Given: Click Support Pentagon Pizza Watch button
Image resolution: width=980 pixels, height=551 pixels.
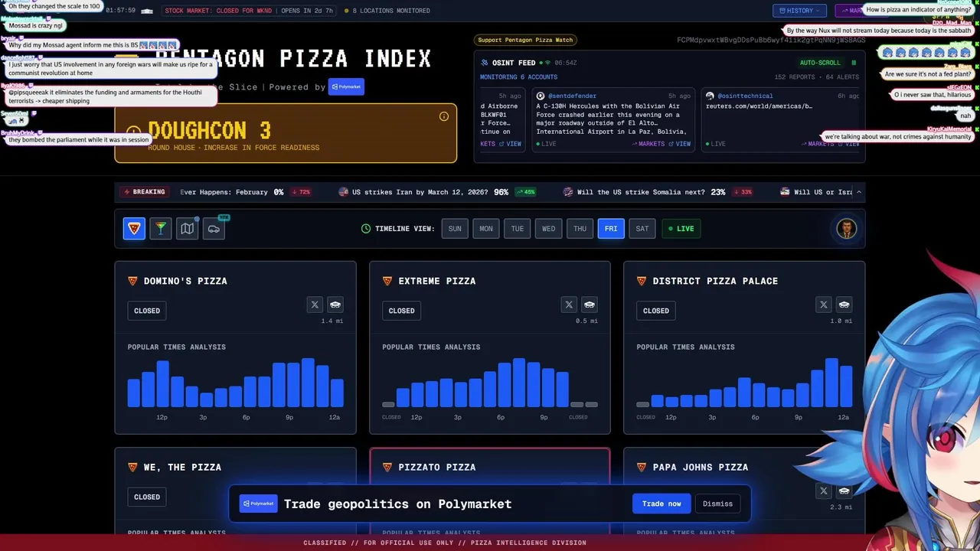Looking at the screenshot, I should point(525,40).
